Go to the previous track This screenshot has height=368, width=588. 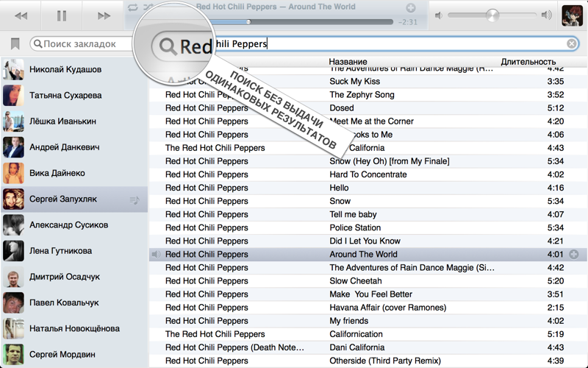(x=21, y=15)
